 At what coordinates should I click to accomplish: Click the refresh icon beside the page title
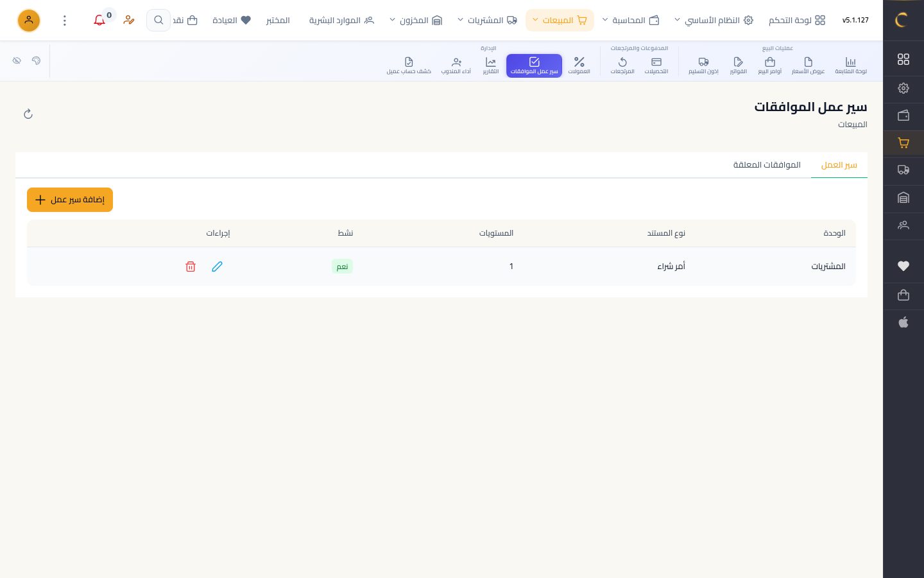pyautogui.click(x=28, y=114)
